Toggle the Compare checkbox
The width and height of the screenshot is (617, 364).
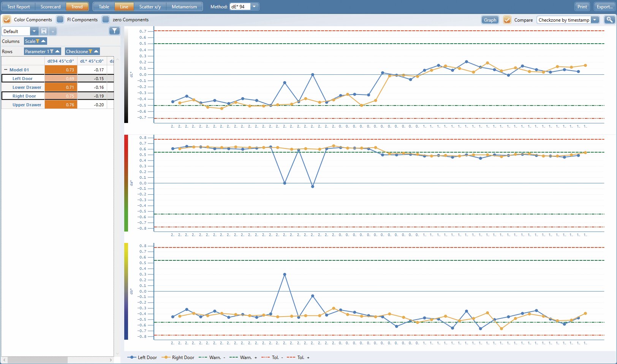tap(507, 20)
